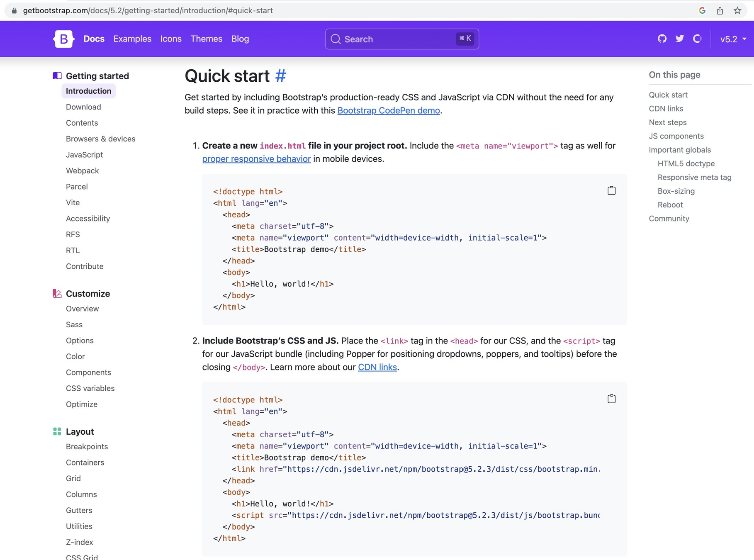Viewport: 754px width, 560px height.
Task: Open Z-index sidebar link
Action: coord(80,542)
